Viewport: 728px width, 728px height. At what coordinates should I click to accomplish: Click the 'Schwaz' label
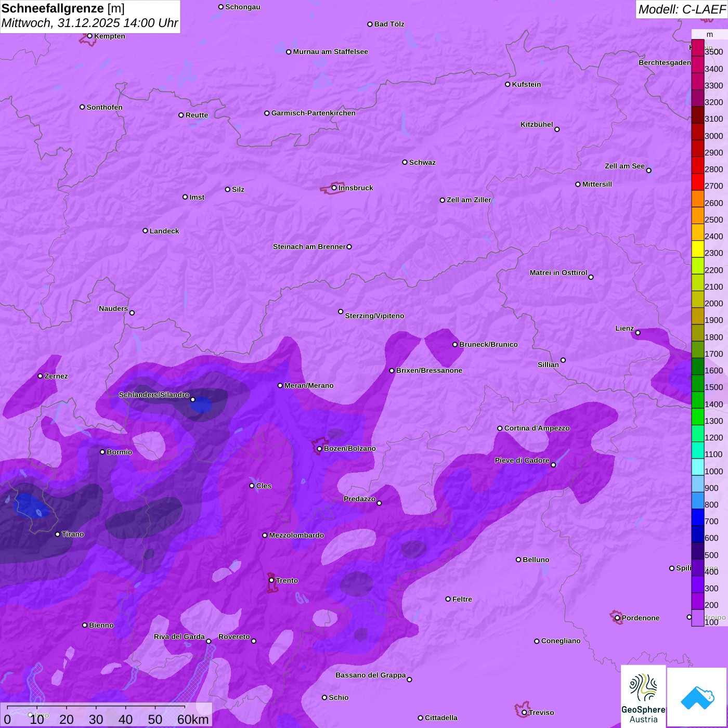[423, 162]
